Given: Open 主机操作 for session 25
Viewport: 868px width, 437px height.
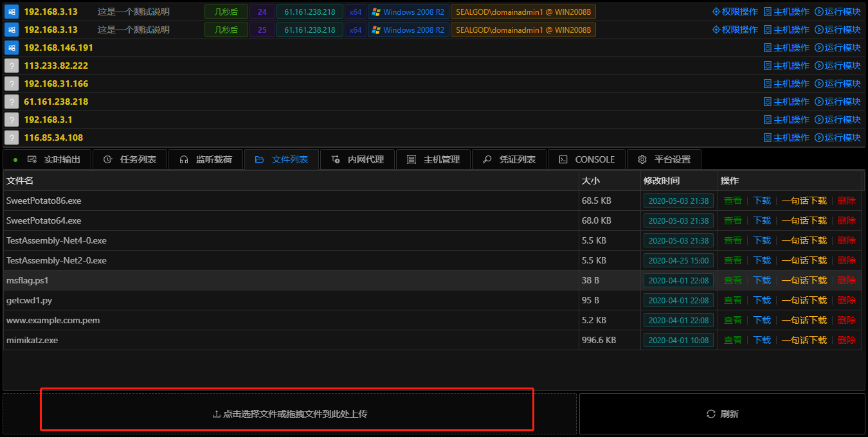Looking at the screenshot, I should point(786,30).
